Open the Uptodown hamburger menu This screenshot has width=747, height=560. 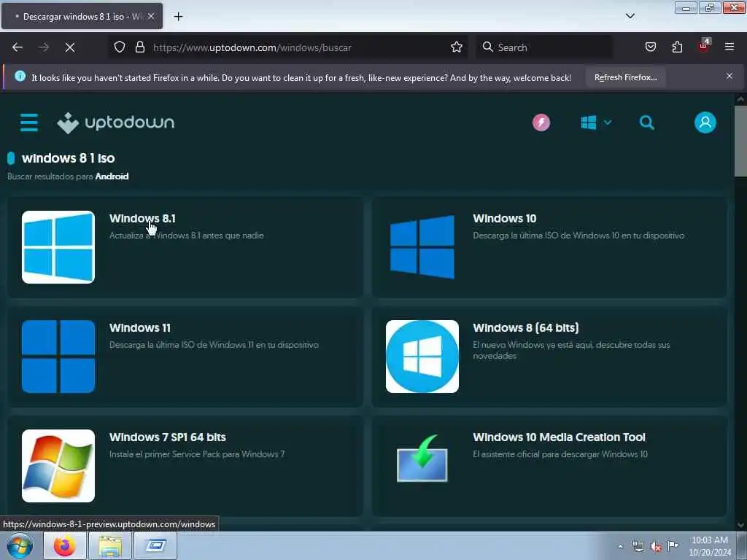click(x=29, y=122)
